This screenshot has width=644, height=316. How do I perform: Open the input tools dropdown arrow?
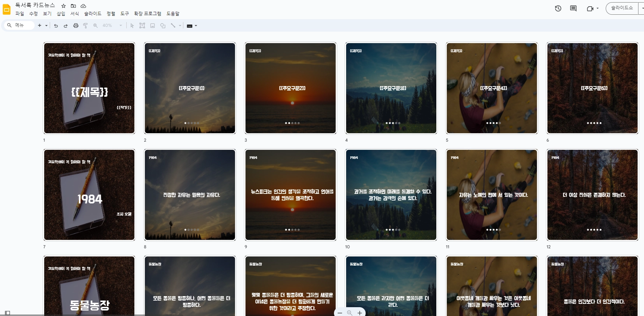coord(196,26)
